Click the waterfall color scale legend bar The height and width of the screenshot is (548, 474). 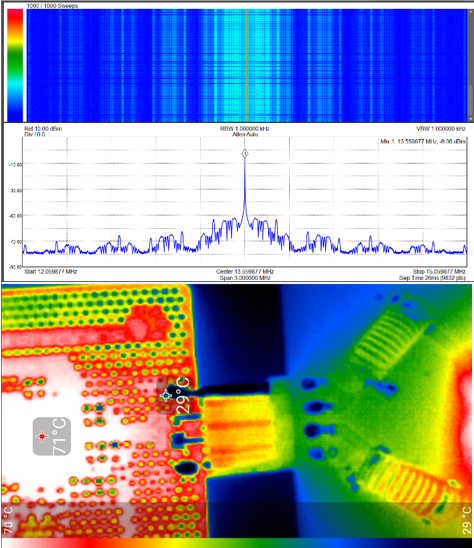[x=15, y=65]
